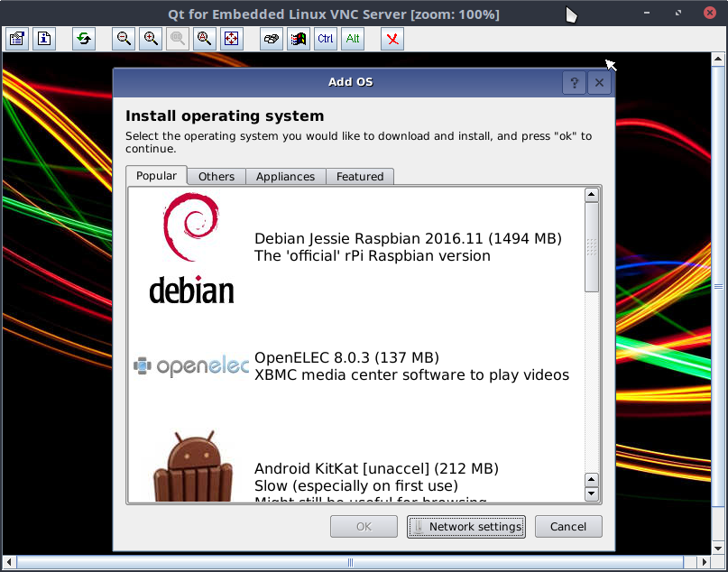This screenshot has height=572, width=728.
Task: Open VNC connection options icon
Action: click(17, 39)
